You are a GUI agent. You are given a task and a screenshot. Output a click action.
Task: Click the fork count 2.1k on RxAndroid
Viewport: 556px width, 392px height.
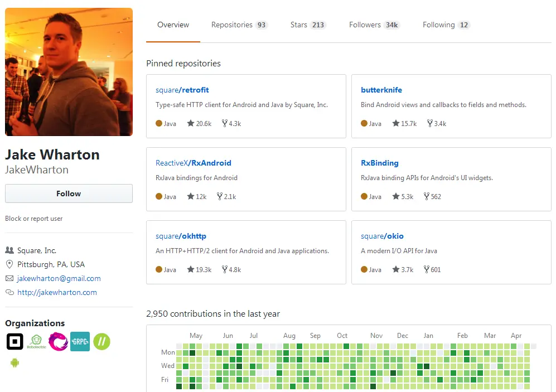(226, 196)
